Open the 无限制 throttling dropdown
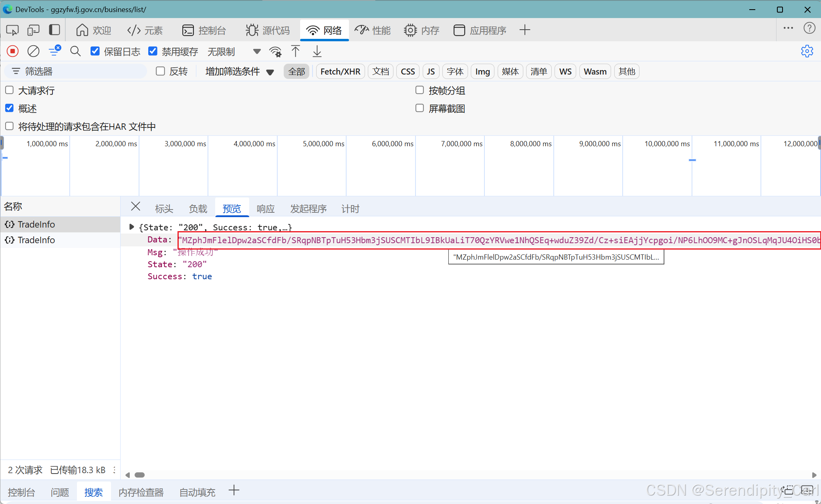 click(x=221, y=51)
